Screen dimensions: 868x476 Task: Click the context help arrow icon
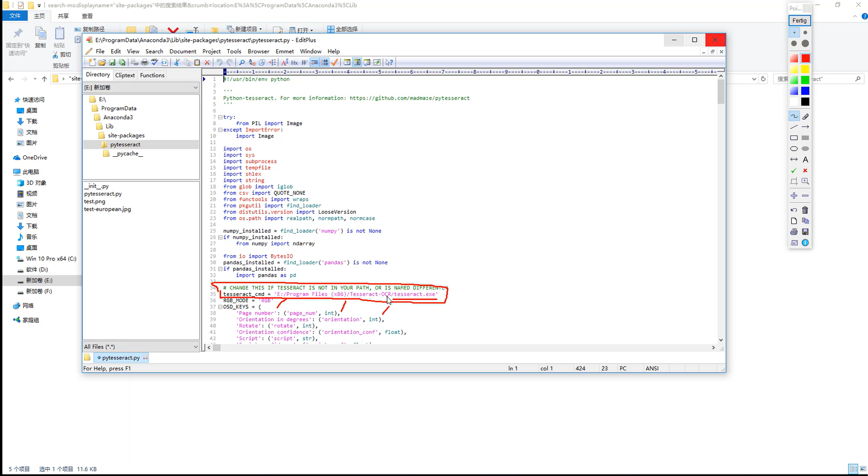coord(389,63)
